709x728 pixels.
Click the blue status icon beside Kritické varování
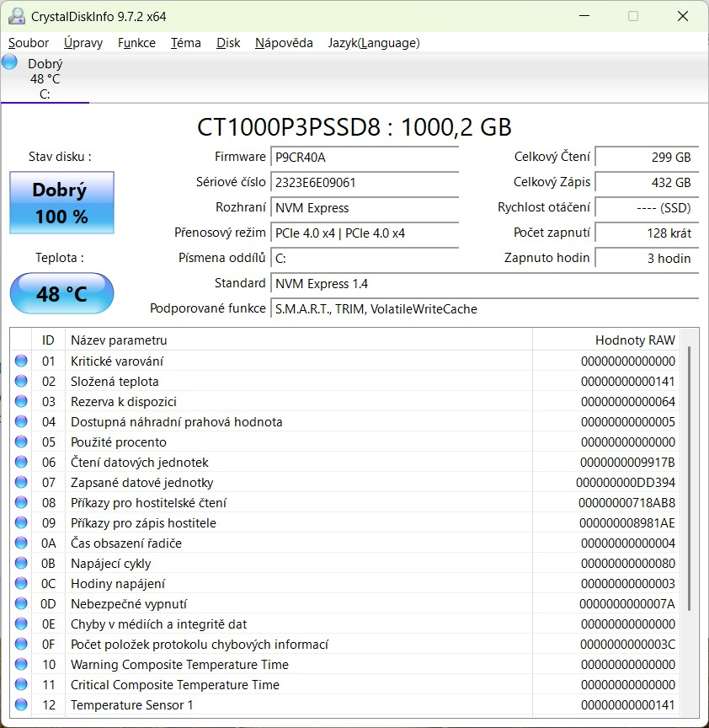click(20, 361)
